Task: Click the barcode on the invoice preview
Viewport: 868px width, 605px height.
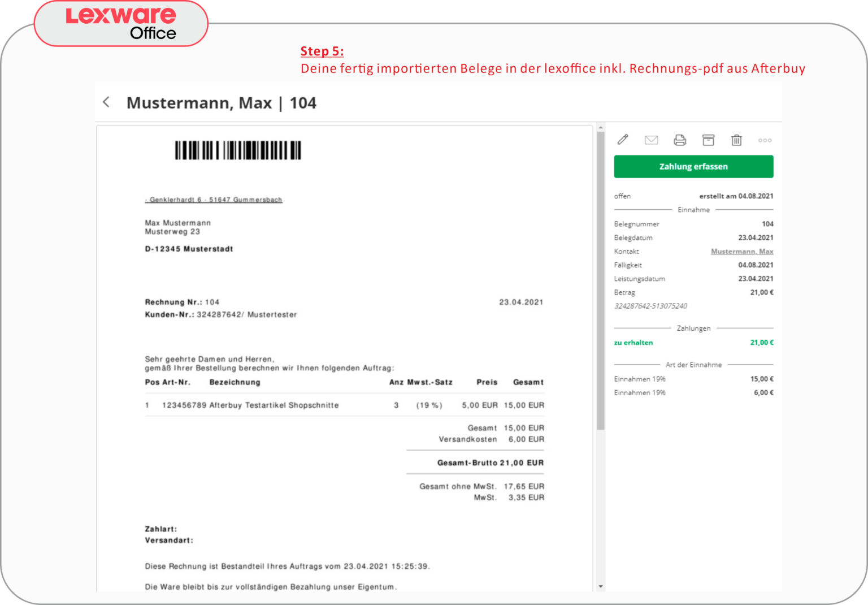Action: point(238,150)
